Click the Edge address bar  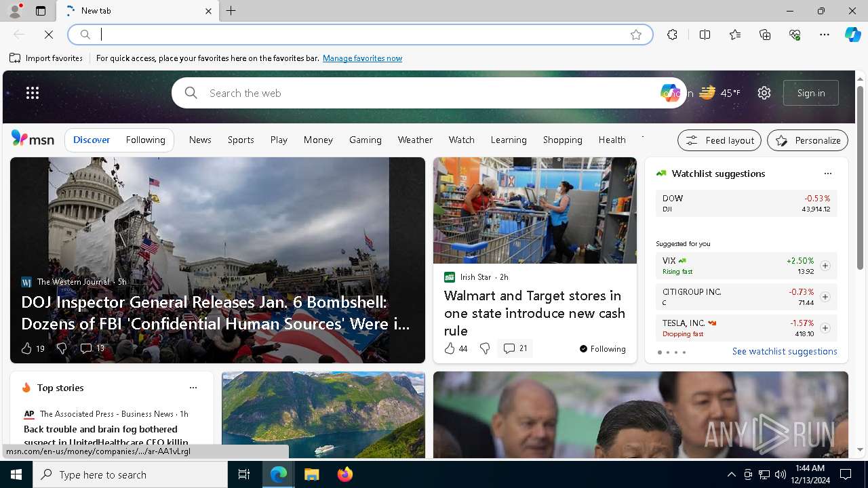(359, 35)
